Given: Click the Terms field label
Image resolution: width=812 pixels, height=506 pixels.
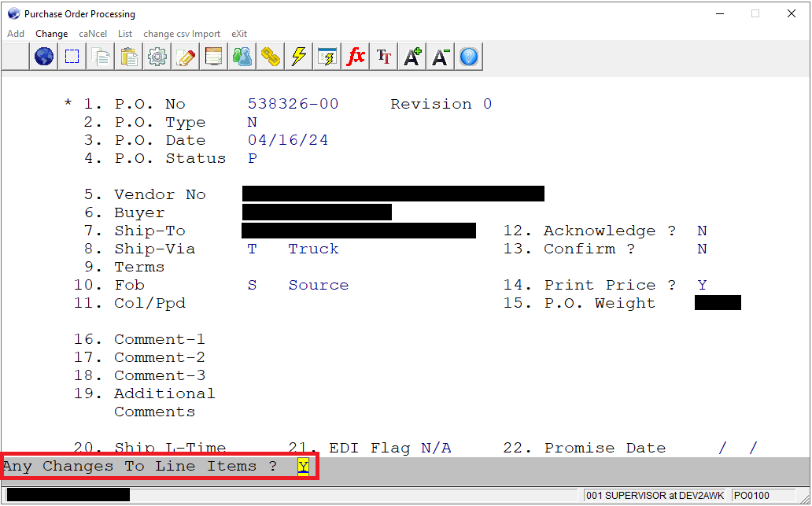Looking at the screenshot, I should click(139, 267).
